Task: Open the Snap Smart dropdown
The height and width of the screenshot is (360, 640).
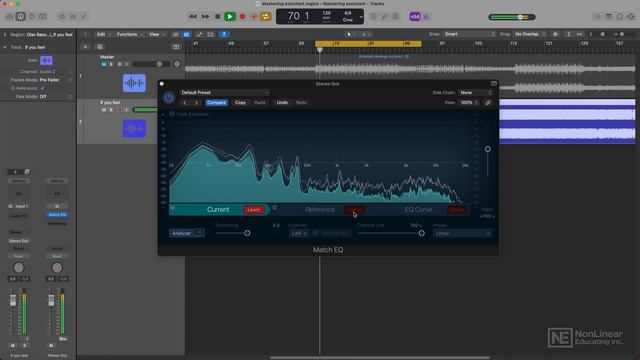Action: (x=469, y=34)
